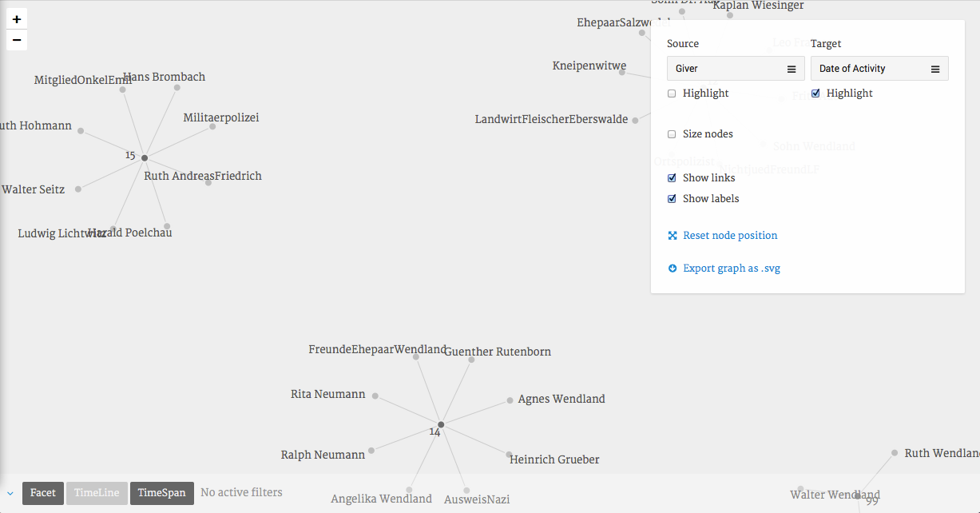
Task: Click the Export graph download icon
Action: coord(673,268)
